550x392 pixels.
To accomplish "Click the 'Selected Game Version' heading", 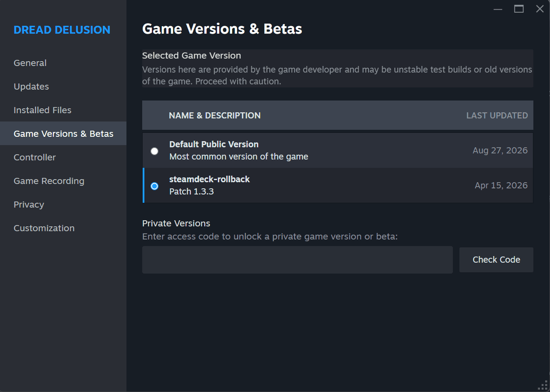I will 192,56.
